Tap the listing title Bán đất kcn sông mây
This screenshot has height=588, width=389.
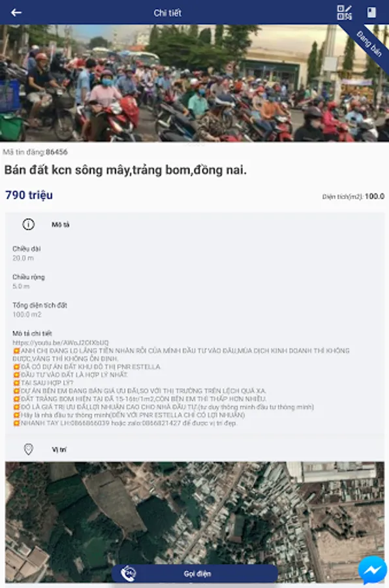[125, 170]
